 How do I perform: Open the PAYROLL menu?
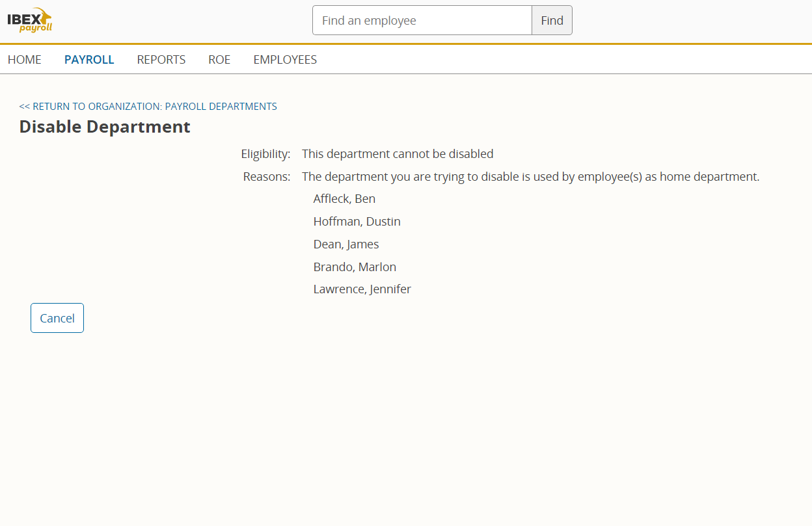point(89,60)
